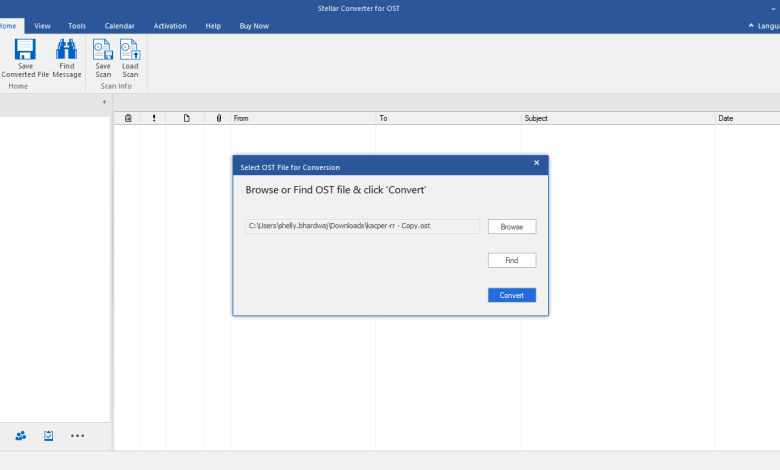Sort by deleted trash column icon
Image resolution: width=780 pixels, height=470 pixels.
pos(128,118)
